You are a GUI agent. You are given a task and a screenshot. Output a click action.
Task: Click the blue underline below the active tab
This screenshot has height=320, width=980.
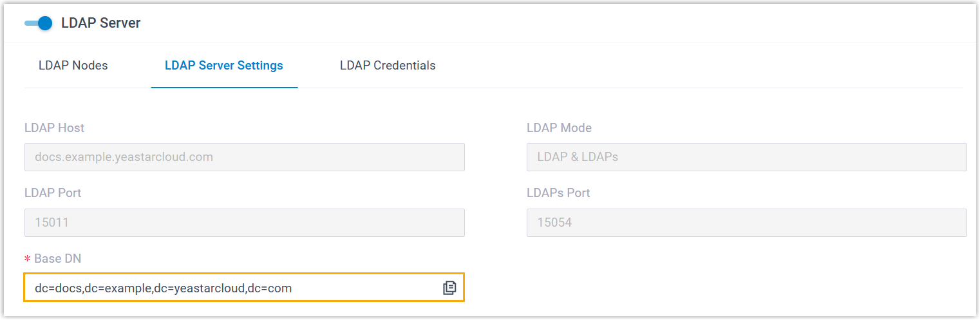(224, 87)
